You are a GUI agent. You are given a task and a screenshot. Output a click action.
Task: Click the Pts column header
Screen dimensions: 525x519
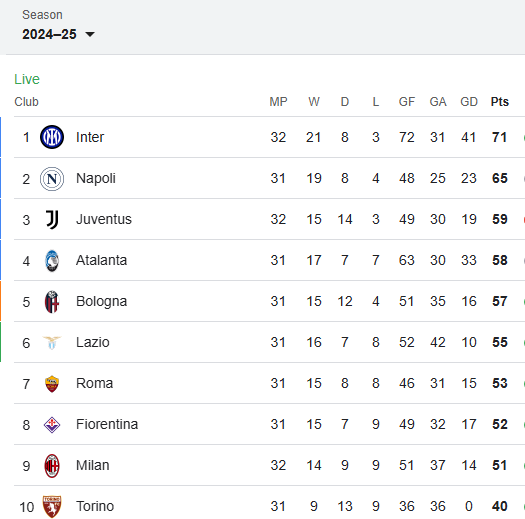click(500, 101)
